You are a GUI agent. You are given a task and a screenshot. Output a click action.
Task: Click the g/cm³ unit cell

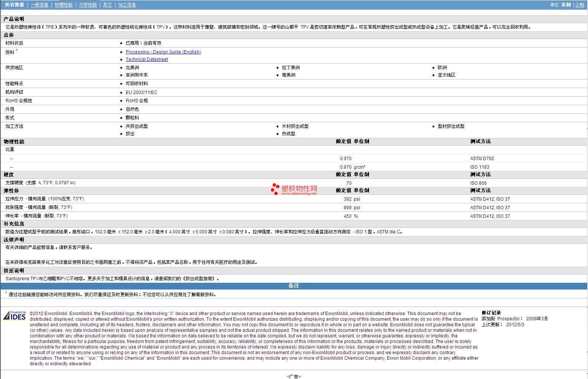pyautogui.click(x=359, y=167)
